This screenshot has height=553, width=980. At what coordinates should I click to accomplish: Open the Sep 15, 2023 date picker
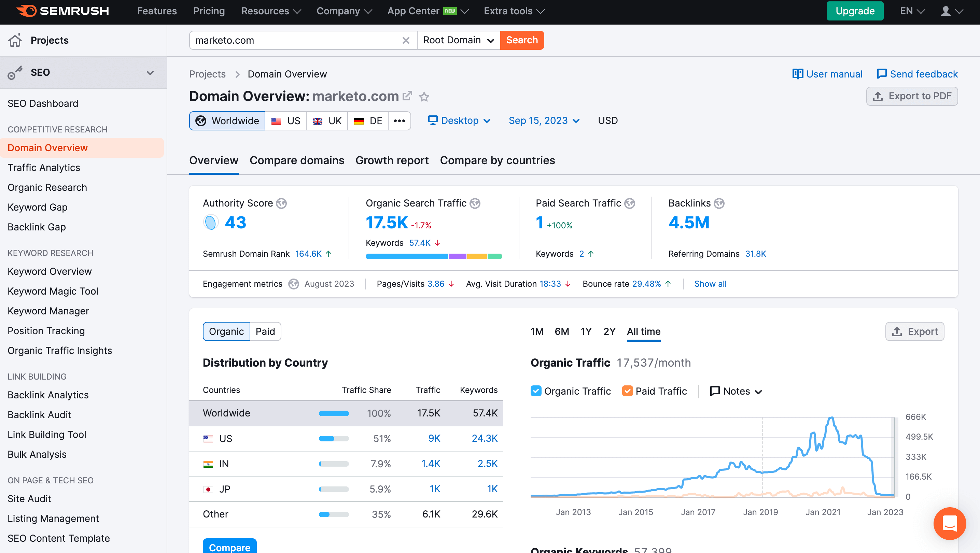point(544,120)
